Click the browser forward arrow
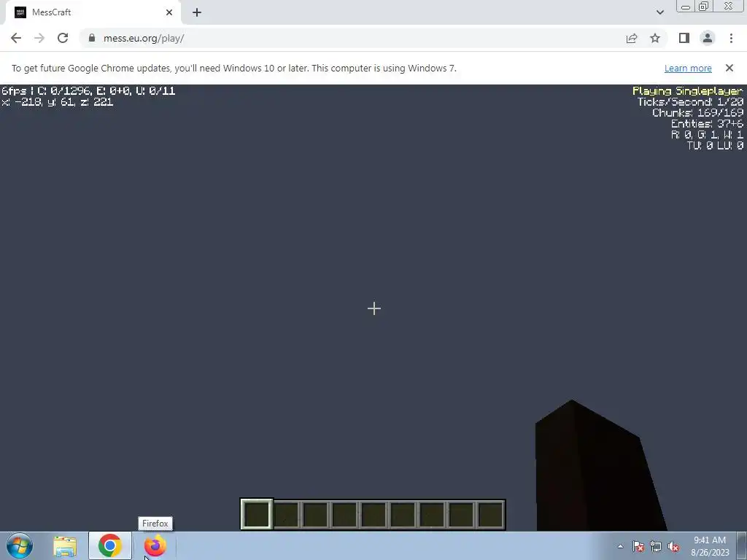 click(x=39, y=38)
